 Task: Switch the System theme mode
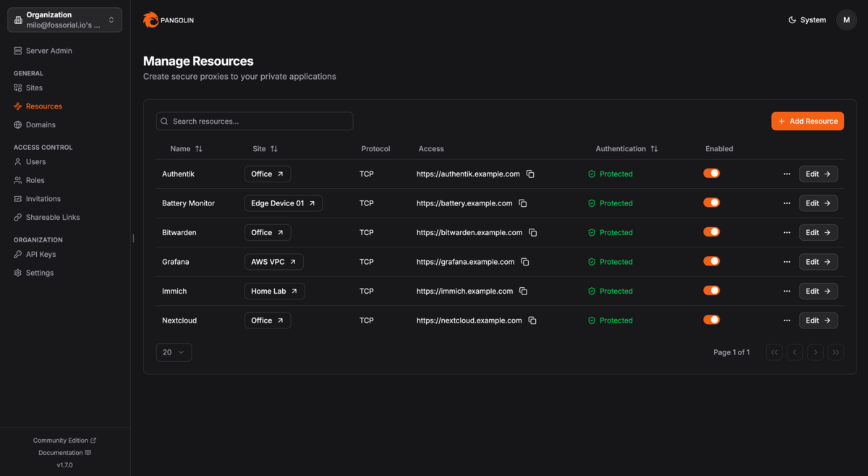[807, 20]
